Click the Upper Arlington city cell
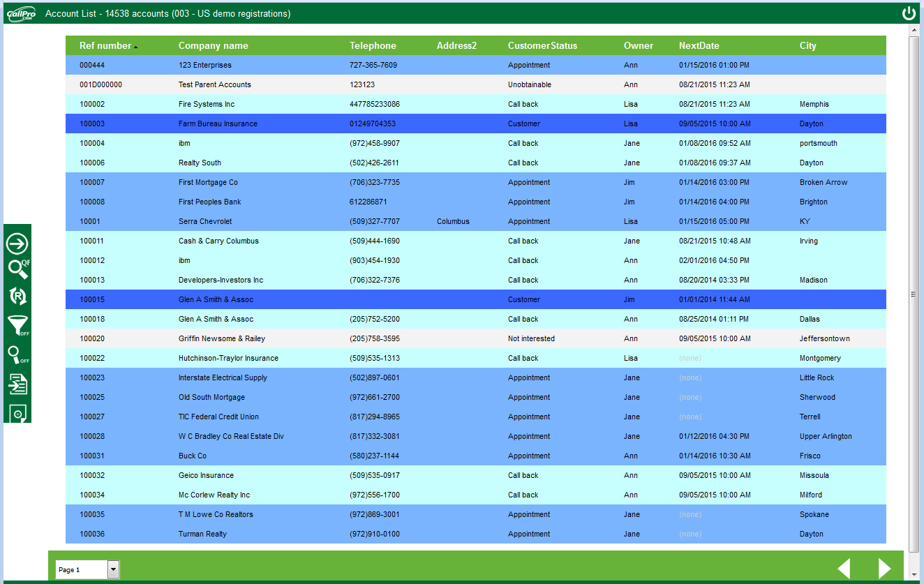Viewport: 924px width, 584px height. click(x=826, y=436)
